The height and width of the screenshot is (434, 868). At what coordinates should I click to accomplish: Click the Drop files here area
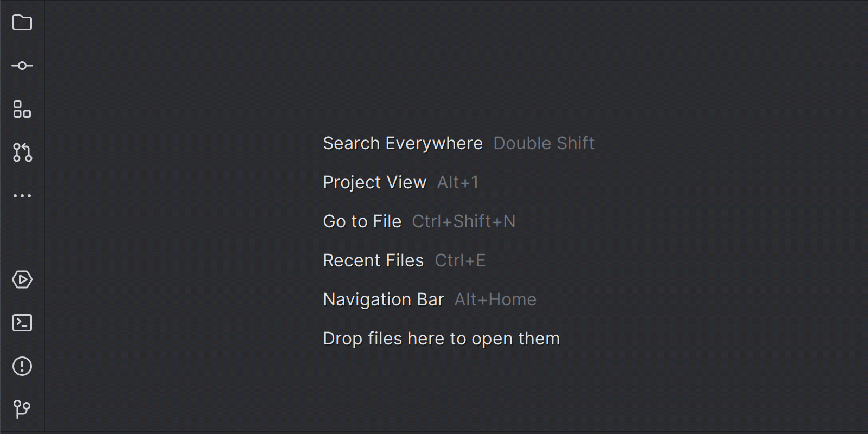click(x=441, y=338)
